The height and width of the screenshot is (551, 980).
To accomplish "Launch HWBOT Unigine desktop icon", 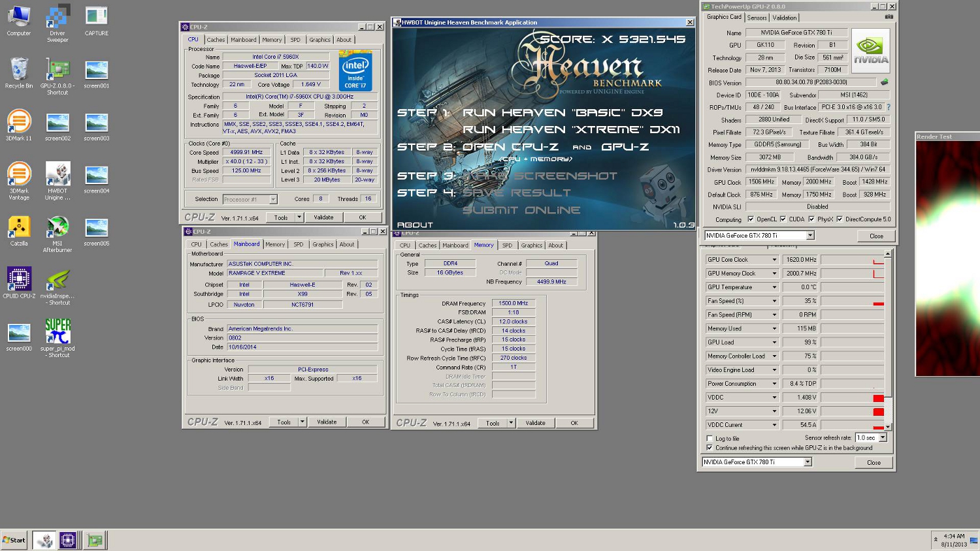I will tap(57, 181).
